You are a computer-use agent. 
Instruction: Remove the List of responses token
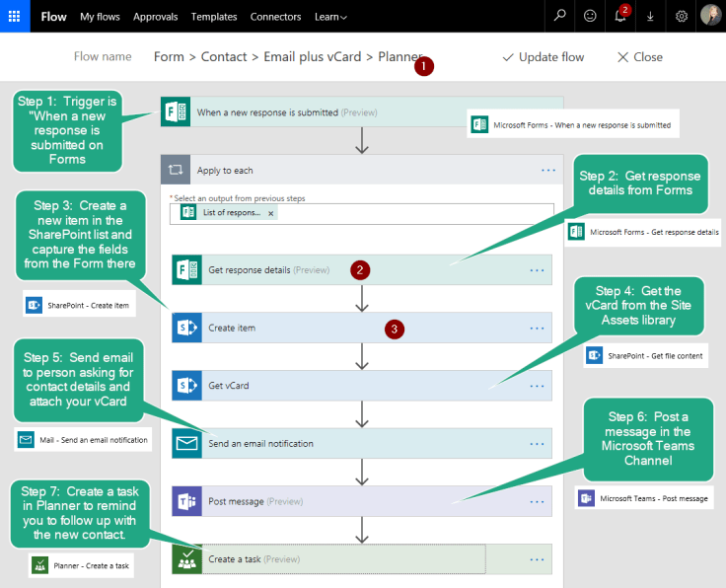(x=271, y=213)
